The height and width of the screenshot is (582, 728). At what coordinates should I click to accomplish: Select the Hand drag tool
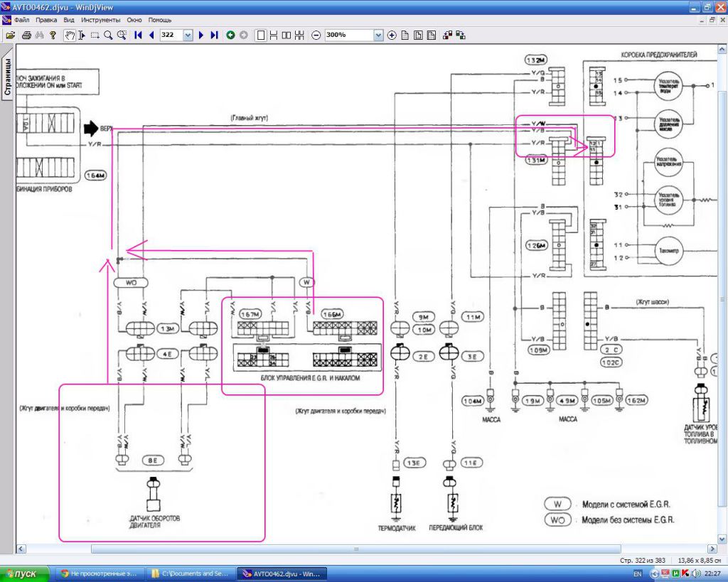point(70,35)
